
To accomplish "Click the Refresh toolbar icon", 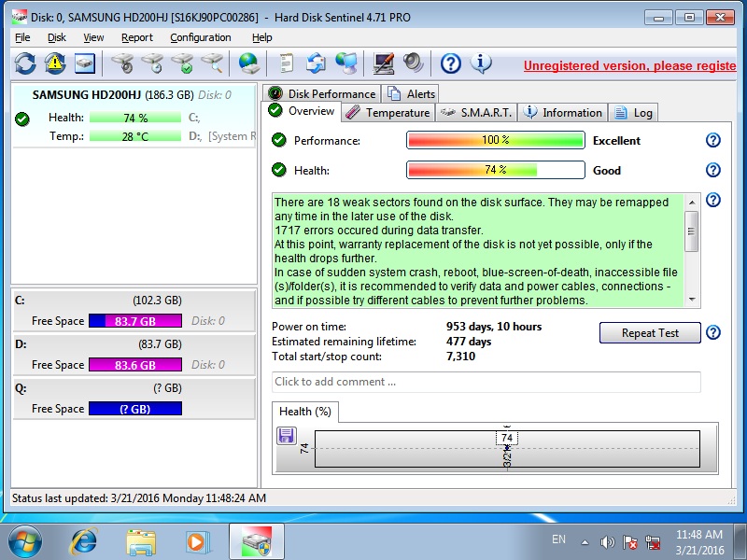I will 25,63.
